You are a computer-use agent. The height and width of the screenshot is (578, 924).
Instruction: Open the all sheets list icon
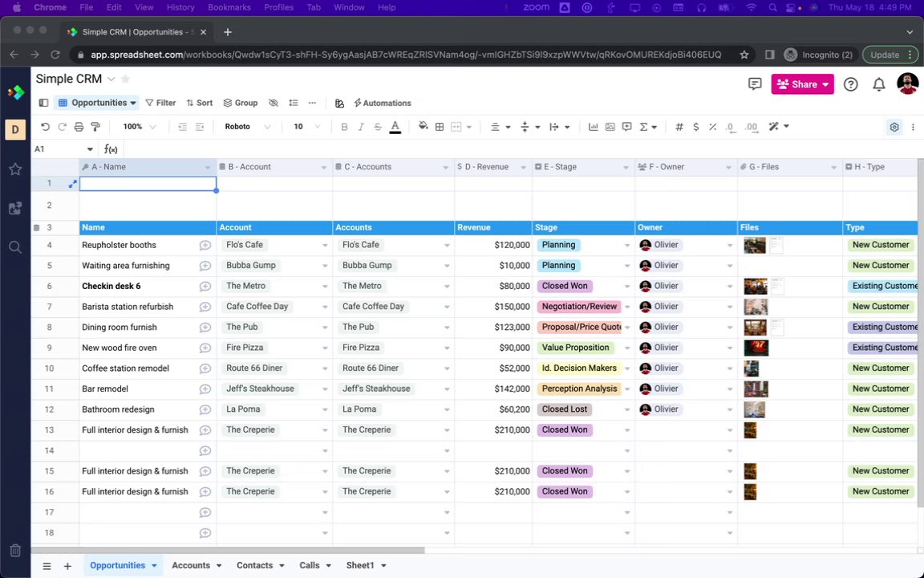click(x=47, y=566)
